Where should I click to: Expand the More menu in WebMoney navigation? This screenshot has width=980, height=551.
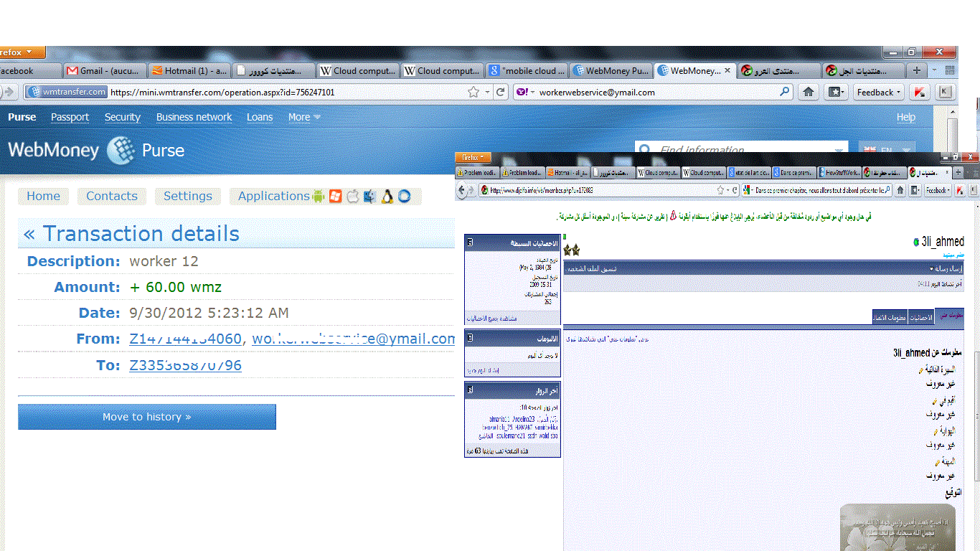pyautogui.click(x=304, y=117)
